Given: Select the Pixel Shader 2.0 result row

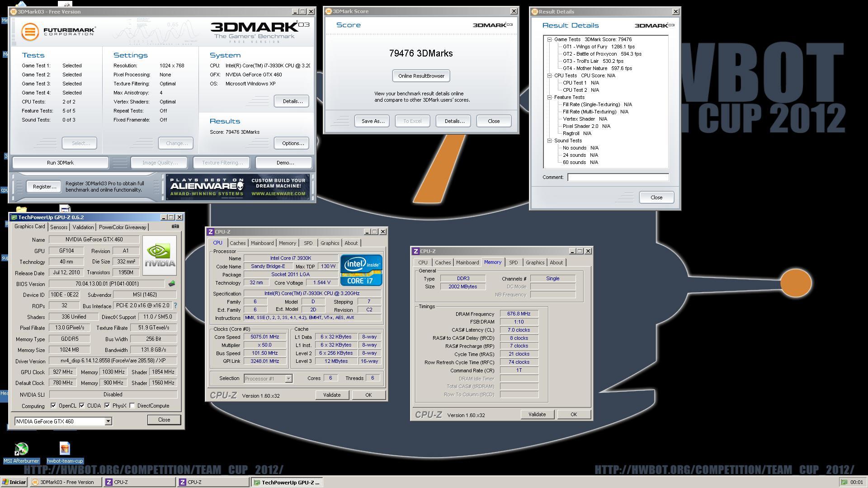Looking at the screenshot, I should 586,126.
